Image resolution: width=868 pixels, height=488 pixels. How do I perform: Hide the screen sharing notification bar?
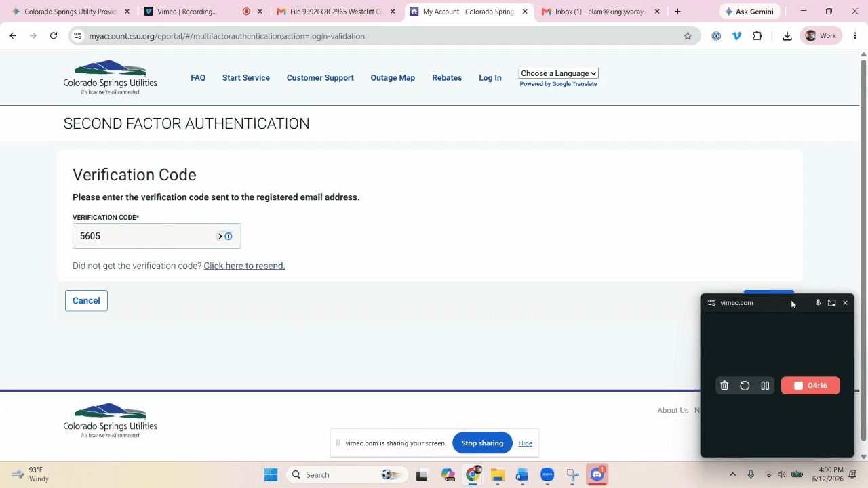(526, 443)
